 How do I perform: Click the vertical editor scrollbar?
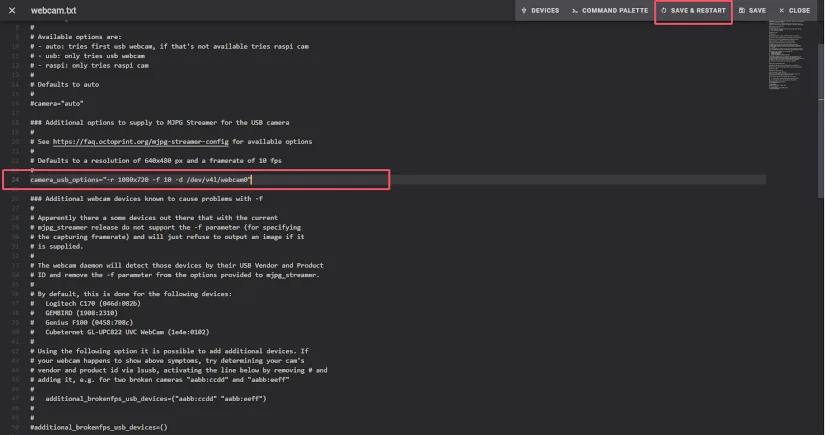pyautogui.click(x=821, y=121)
